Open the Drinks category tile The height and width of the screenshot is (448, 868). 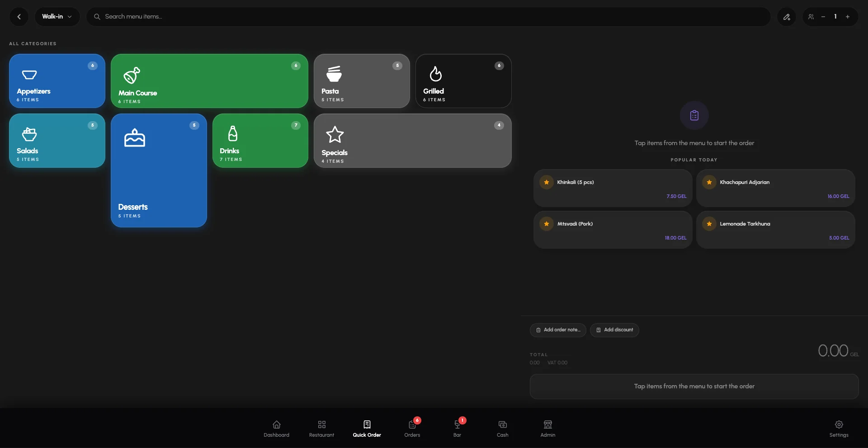(260, 141)
